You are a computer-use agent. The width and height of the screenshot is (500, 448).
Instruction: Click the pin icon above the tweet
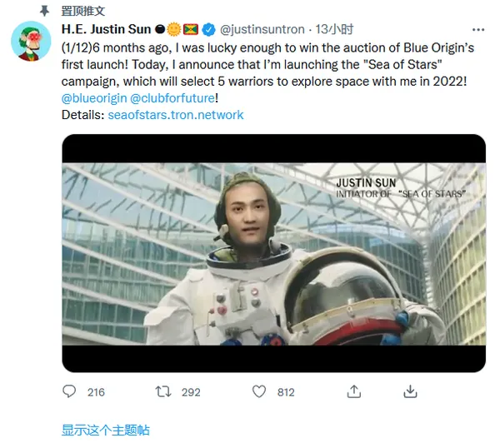point(44,12)
